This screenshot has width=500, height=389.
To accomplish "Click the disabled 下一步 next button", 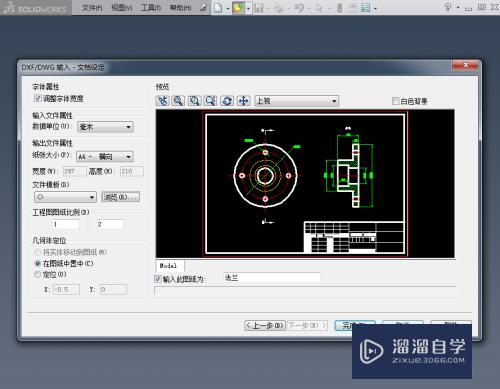I will coord(307,325).
